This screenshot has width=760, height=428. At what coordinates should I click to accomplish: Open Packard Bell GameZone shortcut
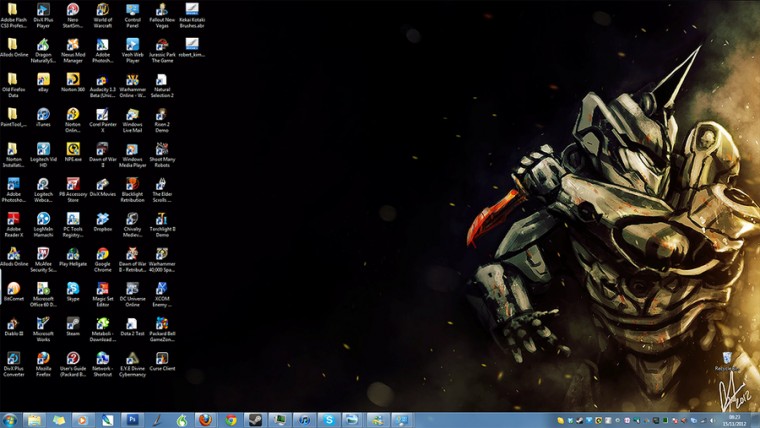[162, 330]
